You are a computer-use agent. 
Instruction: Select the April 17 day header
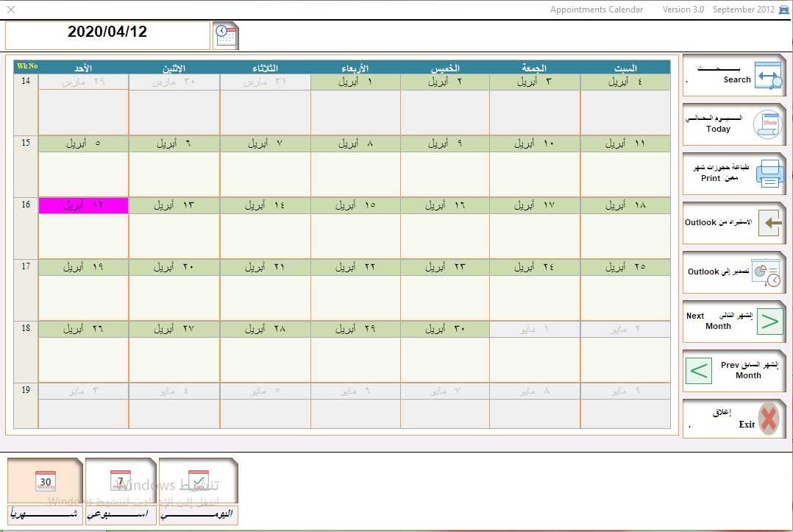pos(535,205)
